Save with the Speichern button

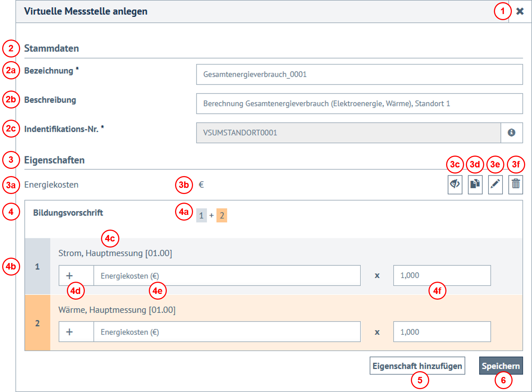(x=501, y=365)
